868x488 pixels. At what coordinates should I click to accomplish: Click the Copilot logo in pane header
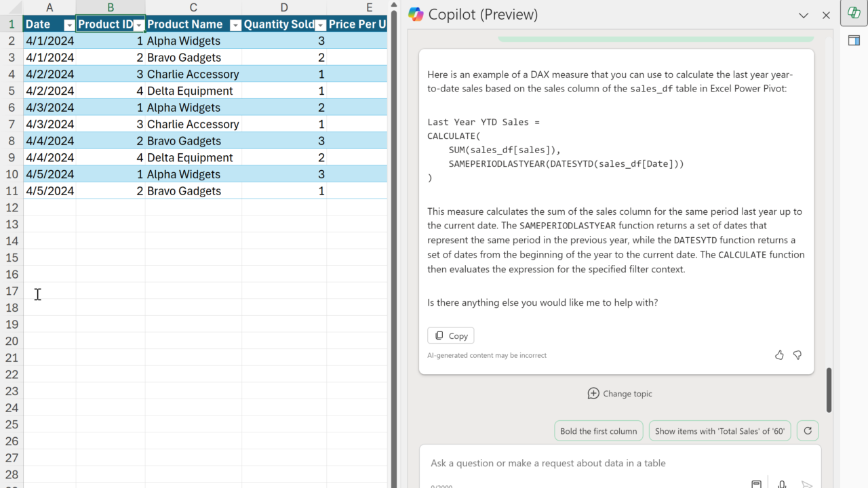416,14
